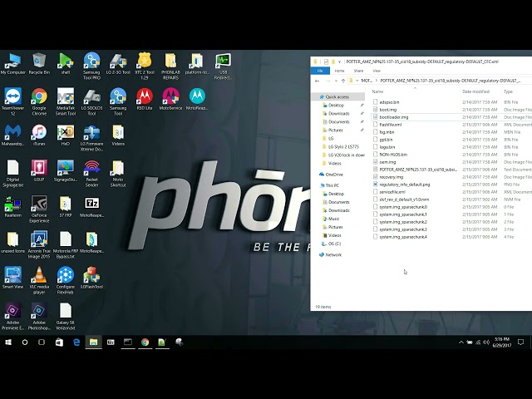Image resolution: width=532 pixels, height=399 pixels.
Task: Open Smart View desktop shortcut
Action: pyautogui.click(x=13, y=278)
